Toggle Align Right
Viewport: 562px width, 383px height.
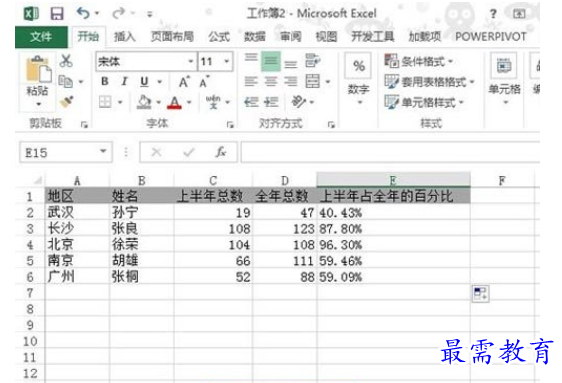click(291, 82)
